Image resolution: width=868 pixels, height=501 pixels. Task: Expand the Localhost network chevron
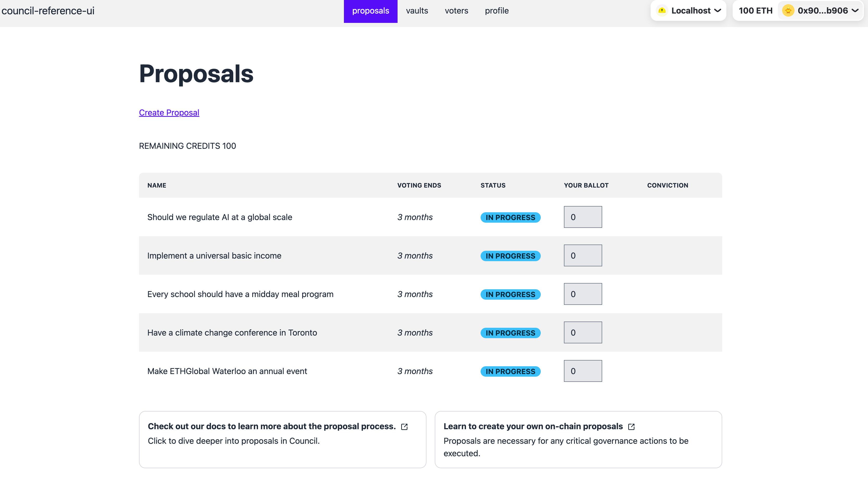coord(718,11)
